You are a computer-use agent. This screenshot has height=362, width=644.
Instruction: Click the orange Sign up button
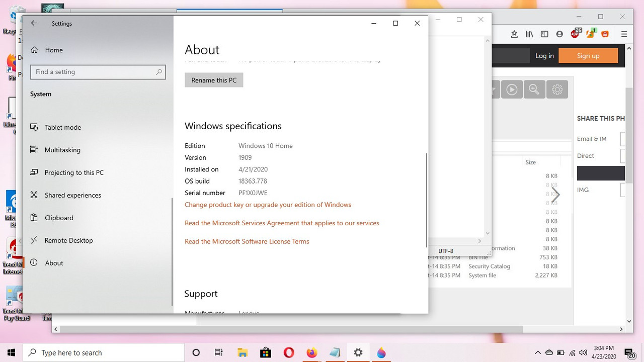[588, 56]
